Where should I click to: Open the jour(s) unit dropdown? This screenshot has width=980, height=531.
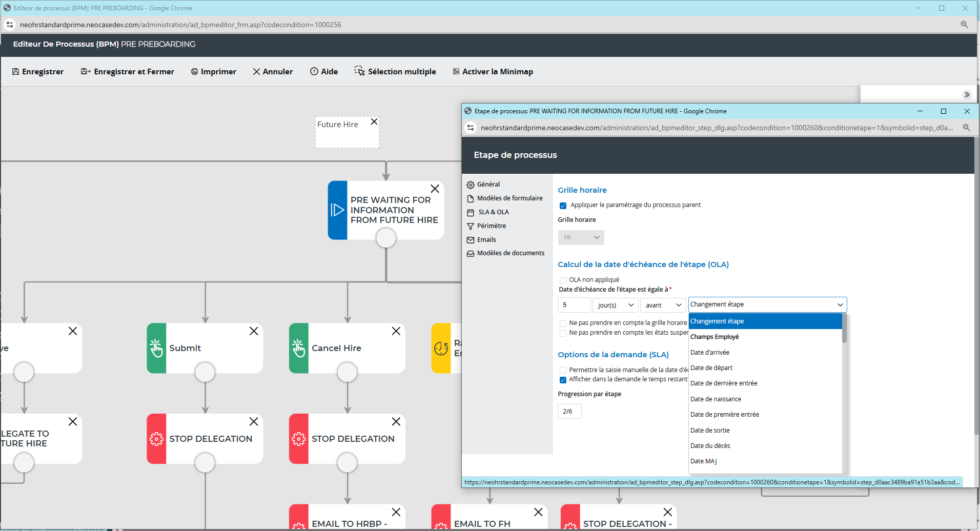point(615,305)
